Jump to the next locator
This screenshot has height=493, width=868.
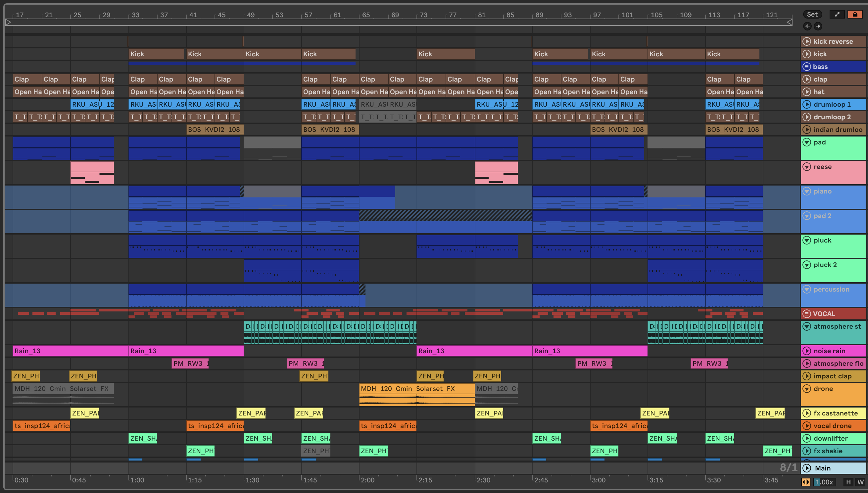pyautogui.click(x=818, y=26)
